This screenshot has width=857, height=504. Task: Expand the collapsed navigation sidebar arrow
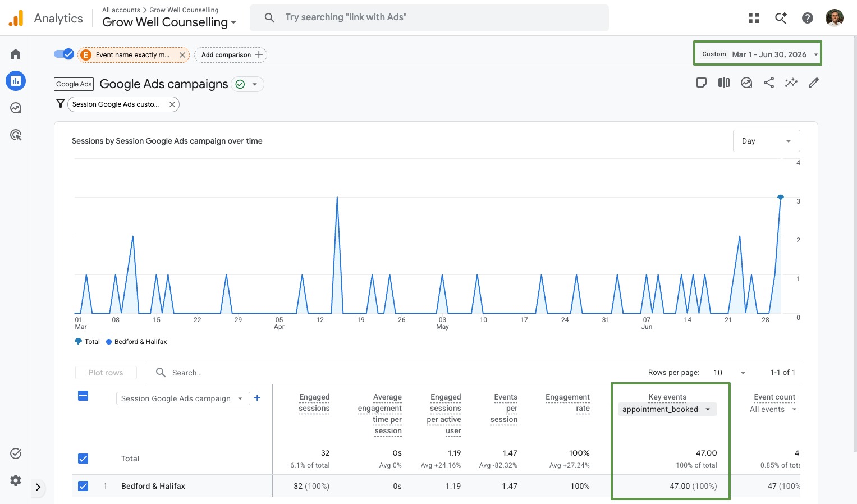(x=38, y=487)
